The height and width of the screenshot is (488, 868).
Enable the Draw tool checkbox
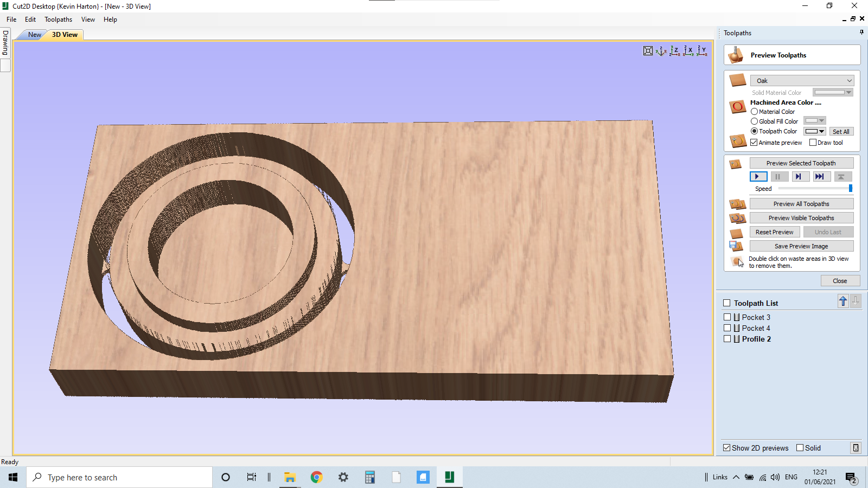click(813, 142)
